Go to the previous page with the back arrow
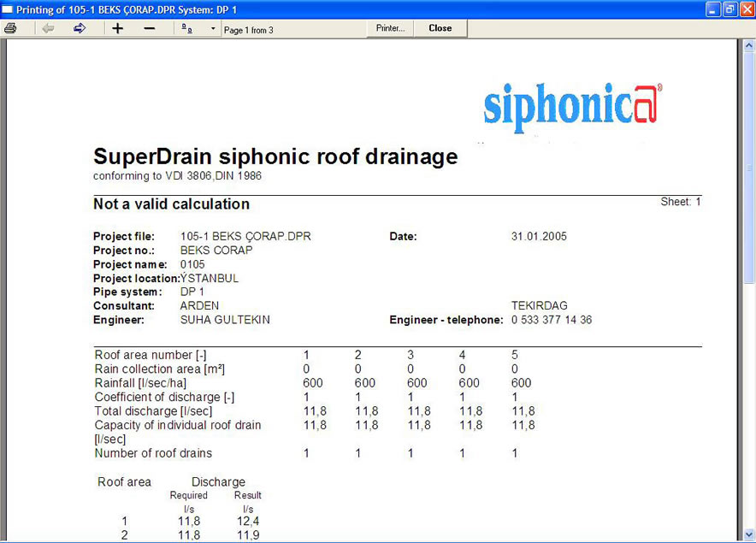Image resolution: width=756 pixels, height=543 pixels. pos(48,29)
